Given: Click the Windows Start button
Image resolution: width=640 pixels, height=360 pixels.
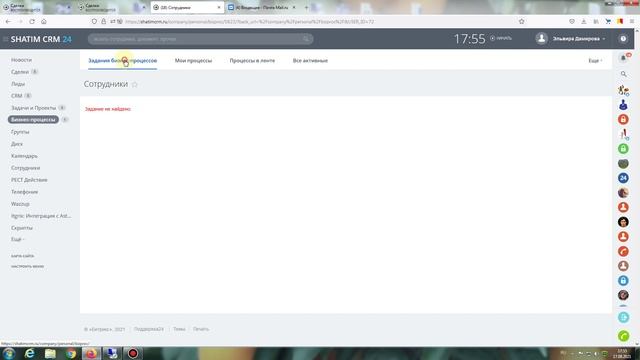Looking at the screenshot, I should pyautogui.click(x=9, y=353).
